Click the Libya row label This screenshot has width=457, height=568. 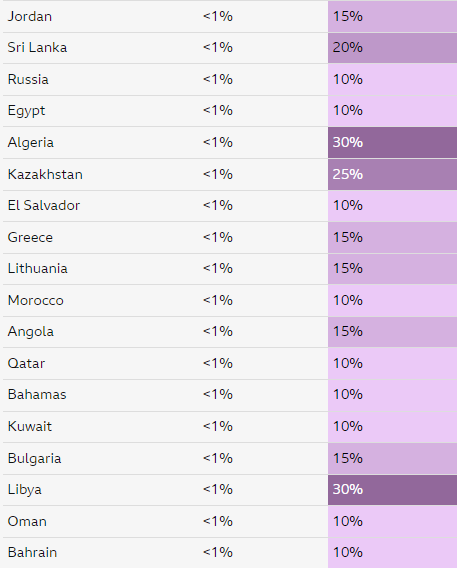25,490
